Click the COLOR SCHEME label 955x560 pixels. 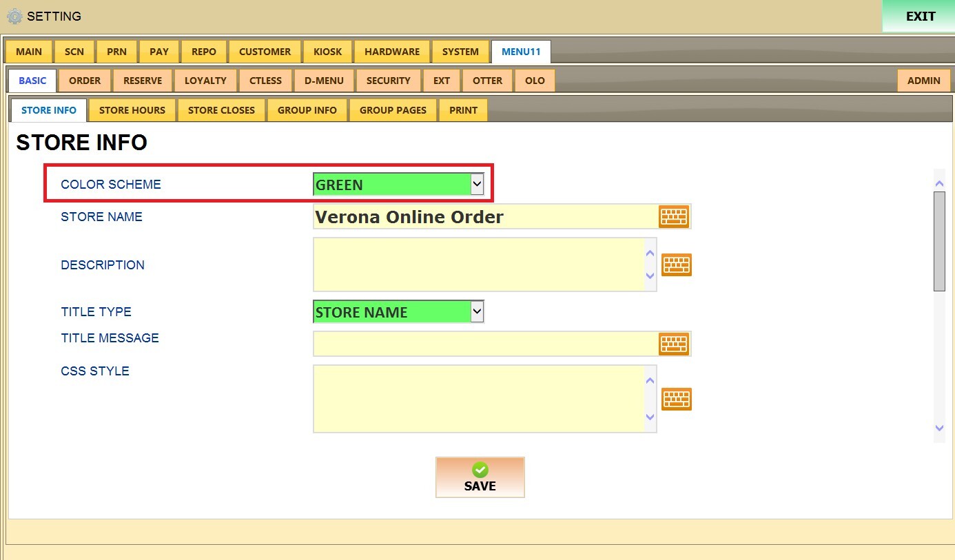point(111,185)
